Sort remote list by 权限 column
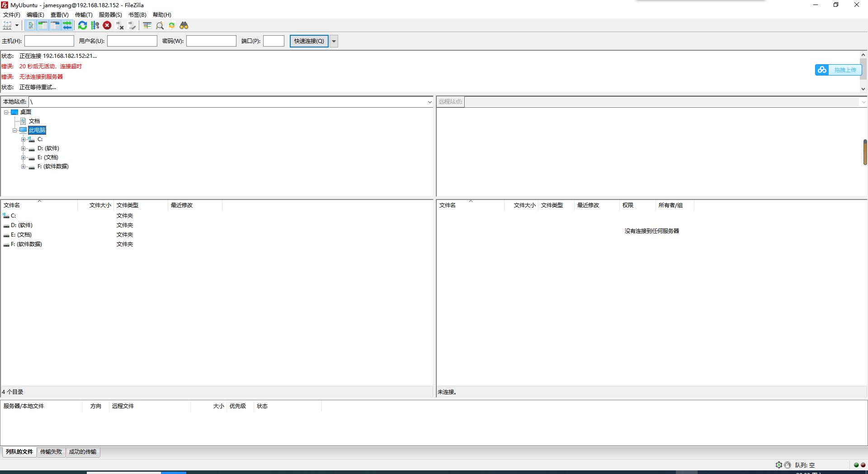The height and width of the screenshot is (474, 868). click(x=637, y=205)
